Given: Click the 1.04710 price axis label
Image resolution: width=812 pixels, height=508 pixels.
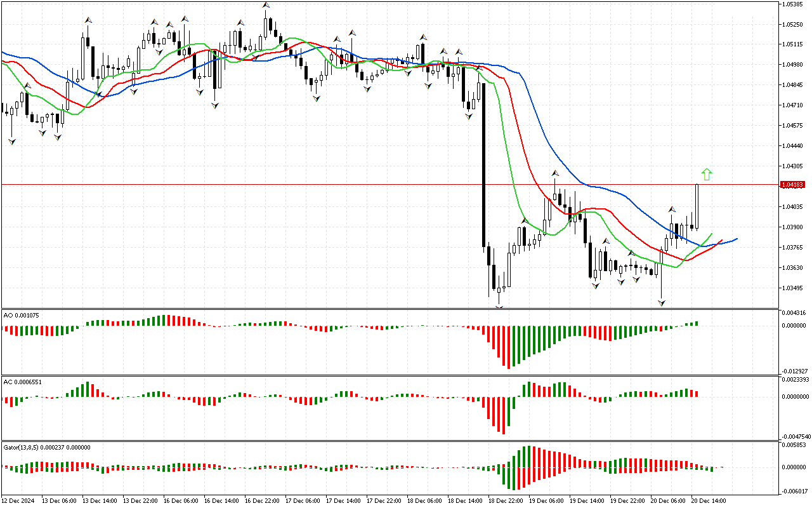Looking at the screenshot, I should [x=793, y=105].
